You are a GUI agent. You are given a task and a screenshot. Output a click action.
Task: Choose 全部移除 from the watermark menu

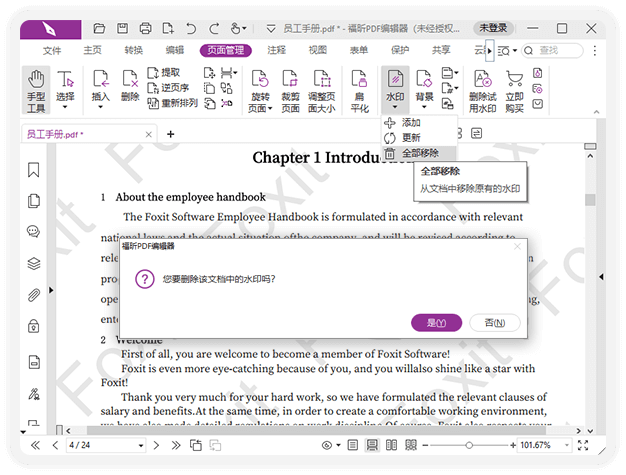coord(419,153)
